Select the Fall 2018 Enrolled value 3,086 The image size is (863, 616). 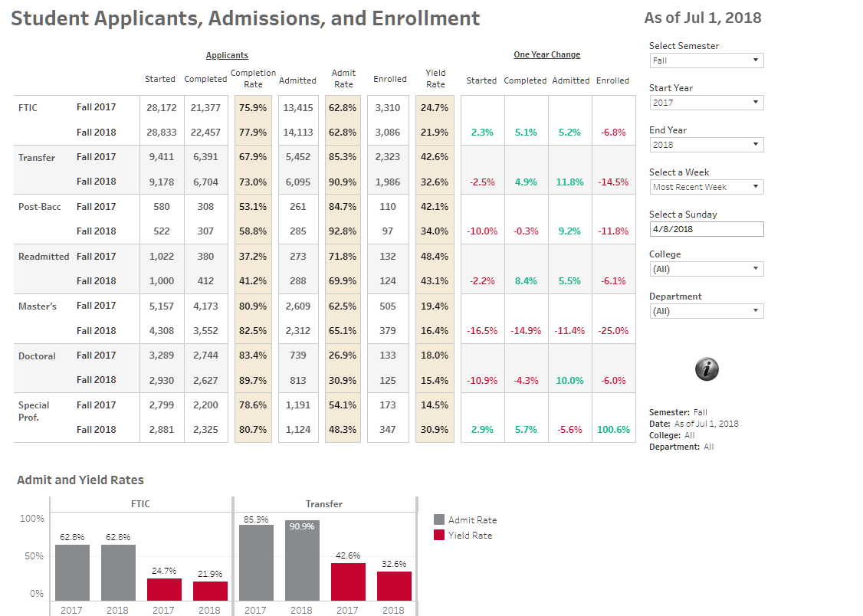389,132
